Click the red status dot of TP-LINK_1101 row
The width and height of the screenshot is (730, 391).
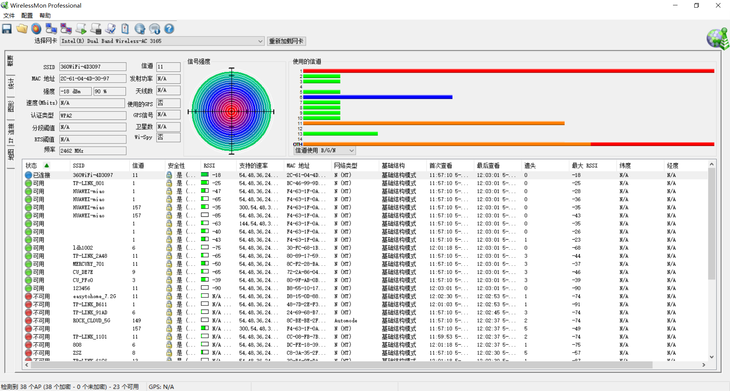pos(28,337)
